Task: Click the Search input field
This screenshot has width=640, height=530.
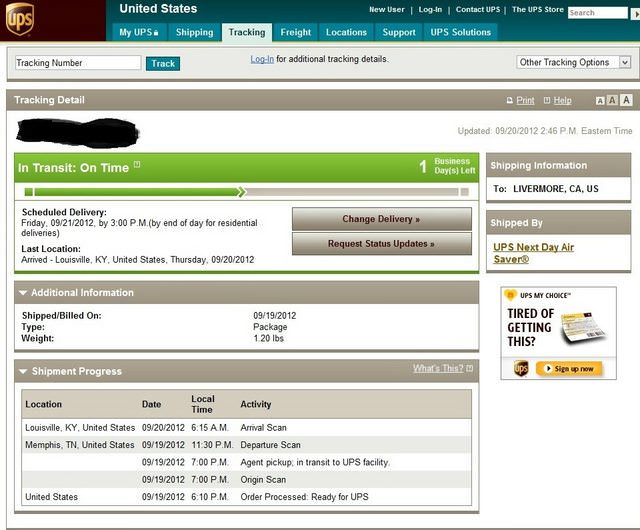Action: tap(598, 13)
